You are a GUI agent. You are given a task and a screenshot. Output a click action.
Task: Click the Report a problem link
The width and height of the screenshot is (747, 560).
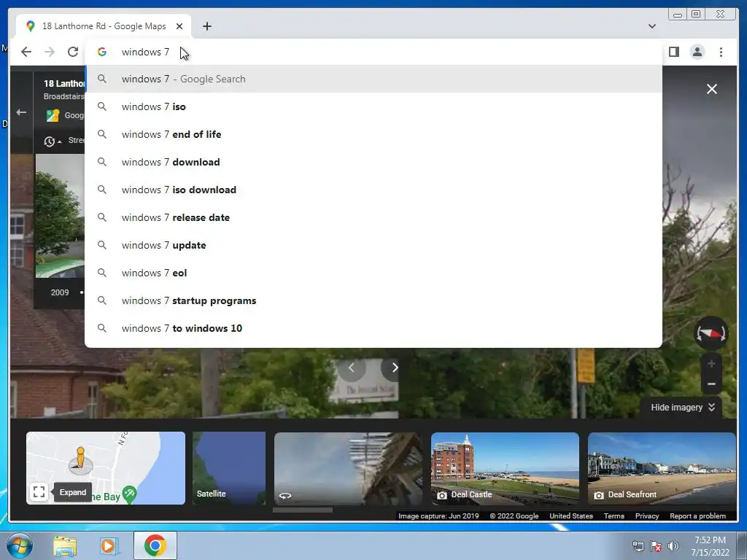[x=697, y=516]
